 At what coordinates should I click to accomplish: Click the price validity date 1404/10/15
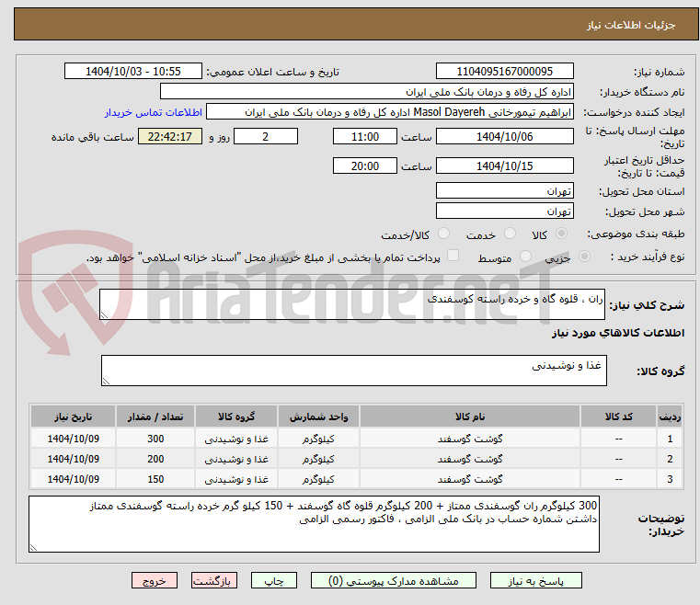(504, 166)
